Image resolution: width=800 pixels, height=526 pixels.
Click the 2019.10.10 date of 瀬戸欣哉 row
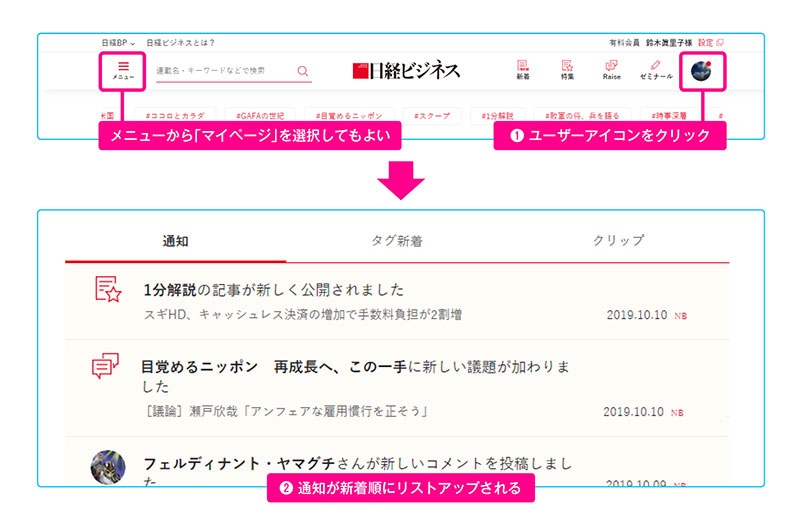(633, 412)
